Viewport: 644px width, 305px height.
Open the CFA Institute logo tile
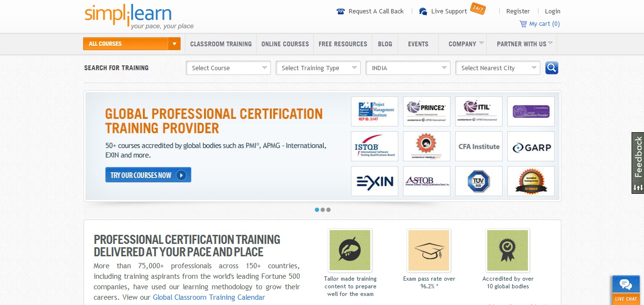point(479,146)
